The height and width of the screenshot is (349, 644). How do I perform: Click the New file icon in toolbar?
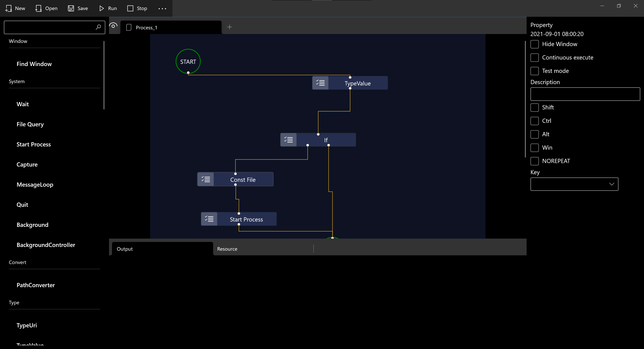pos(9,8)
